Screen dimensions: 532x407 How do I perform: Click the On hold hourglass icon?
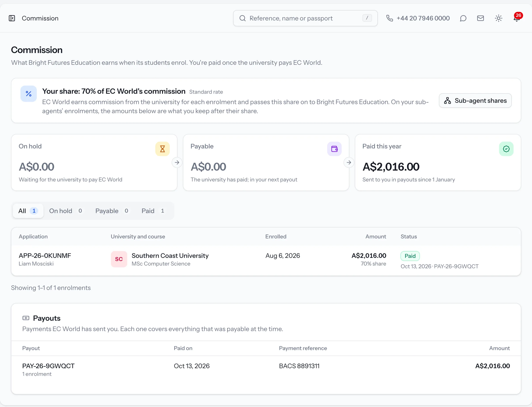pyautogui.click(x=162, y=149)
